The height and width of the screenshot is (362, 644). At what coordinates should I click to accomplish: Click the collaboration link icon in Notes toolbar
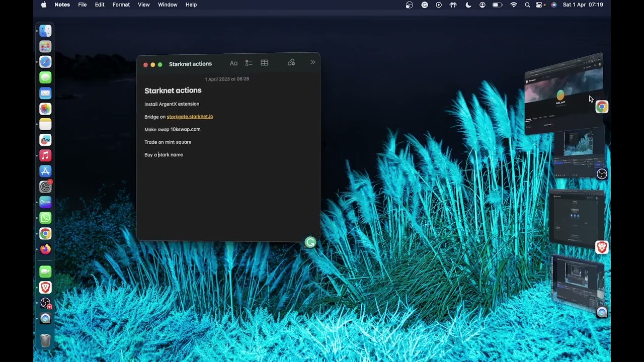tap(291, 62)
